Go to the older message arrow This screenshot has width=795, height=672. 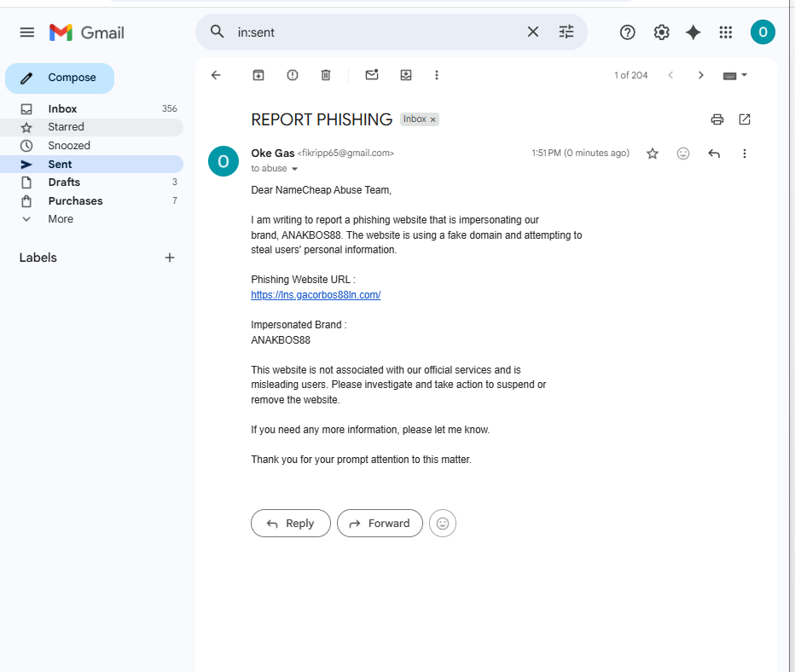700,75
